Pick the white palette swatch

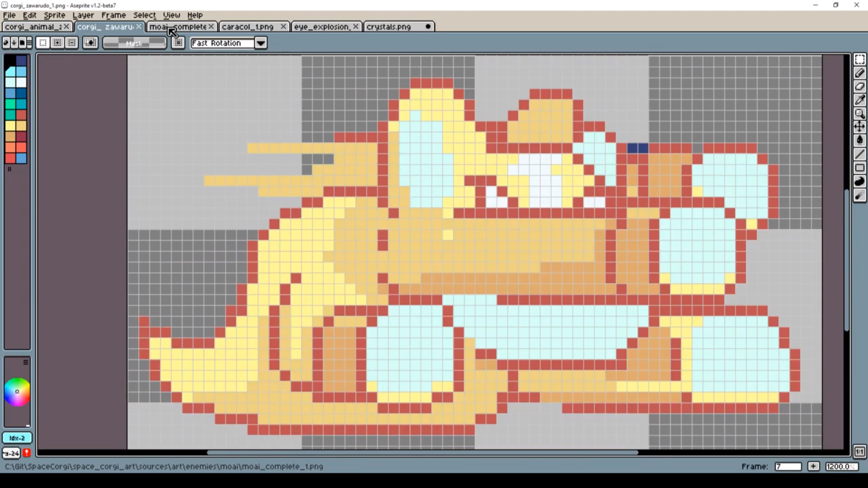click(x=21, y=82)
